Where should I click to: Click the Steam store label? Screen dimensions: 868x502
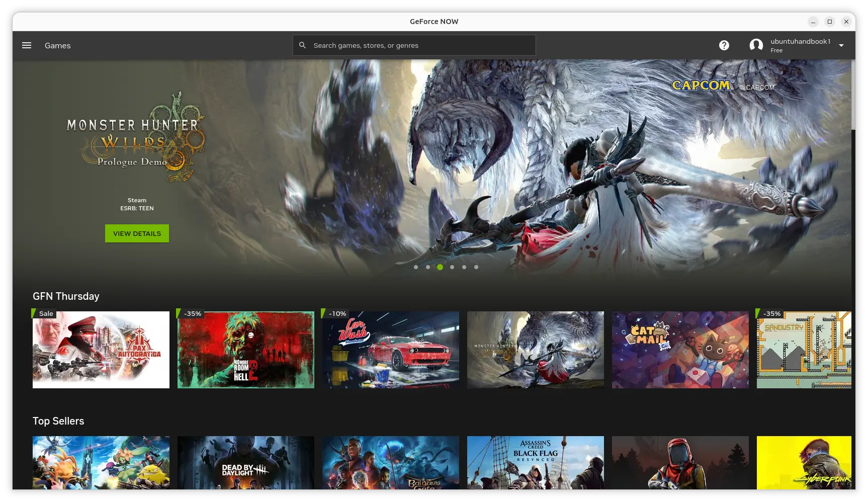[137, 200]
